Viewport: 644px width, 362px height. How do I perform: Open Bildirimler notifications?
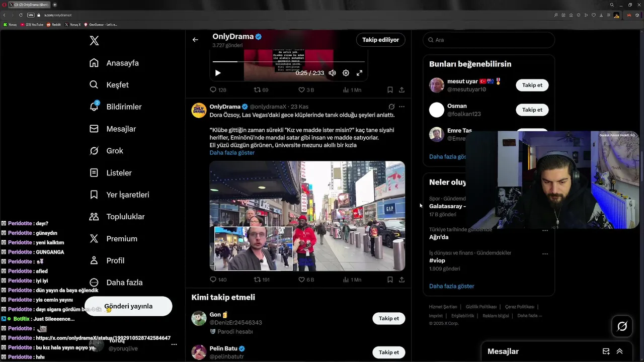[x=115, y=107]
